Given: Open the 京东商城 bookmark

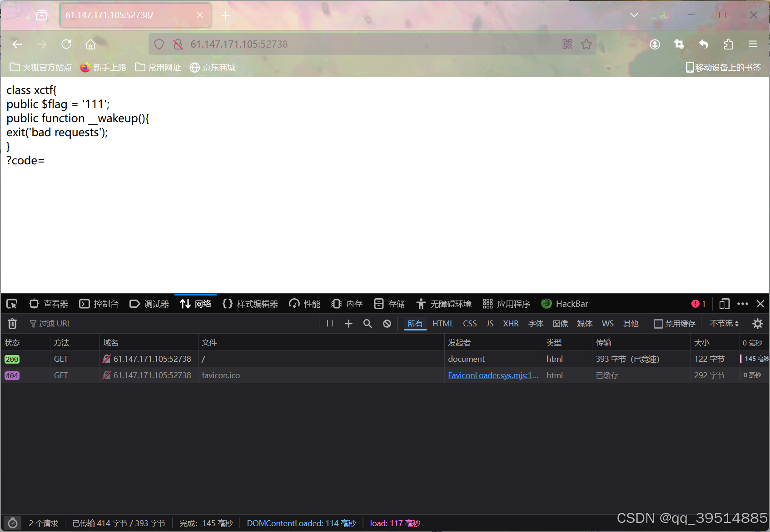Looking at the screenshot, I should [x=213, y=67].
